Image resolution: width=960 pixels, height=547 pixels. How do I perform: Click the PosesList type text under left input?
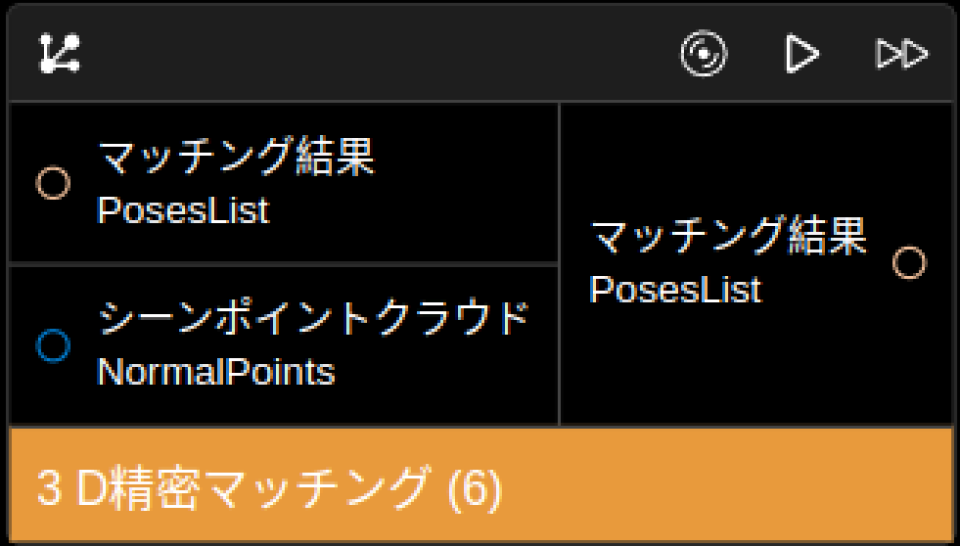[x=183, y=211]
